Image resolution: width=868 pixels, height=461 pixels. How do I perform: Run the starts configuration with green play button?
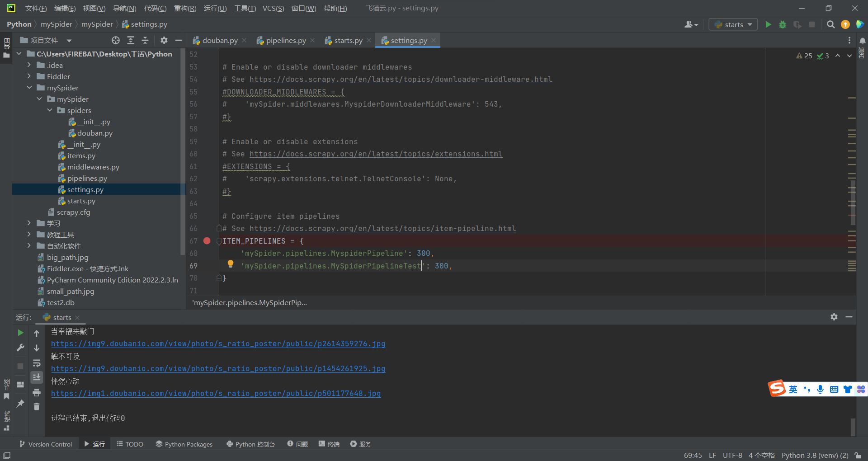pos(768,24)
